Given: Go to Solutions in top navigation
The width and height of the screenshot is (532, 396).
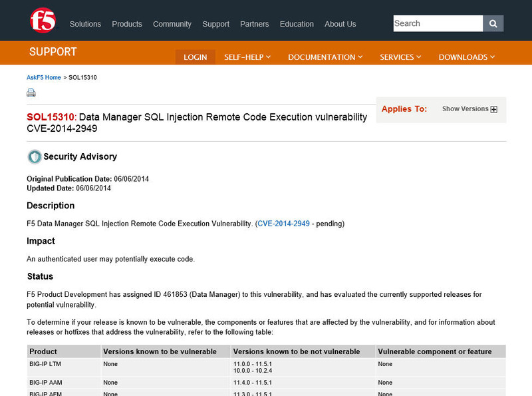Looking at the screenshot, I should click(85, 24).
